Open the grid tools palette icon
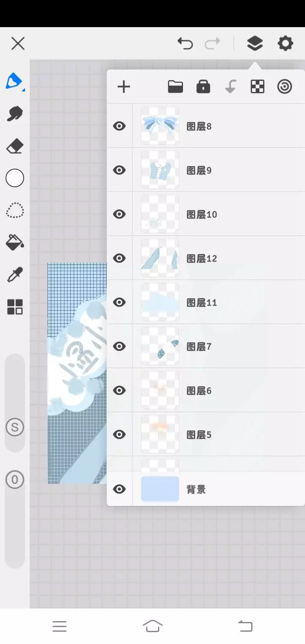 tap(15, 307)
